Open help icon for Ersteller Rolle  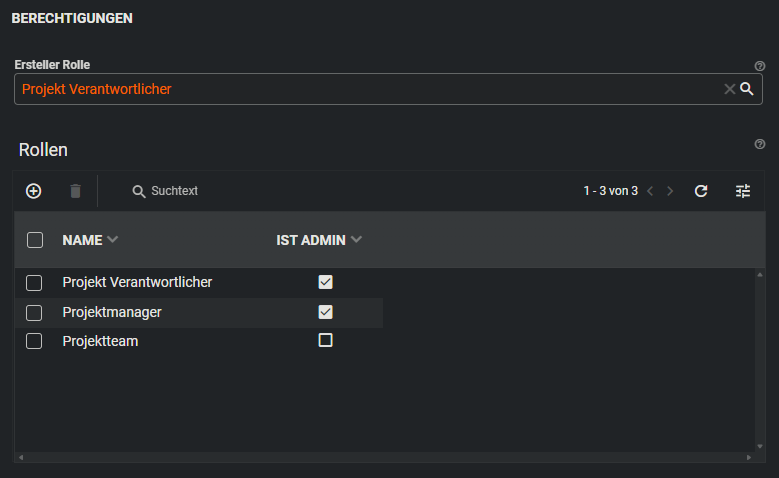pyautogui.click(x=759, y=65)
